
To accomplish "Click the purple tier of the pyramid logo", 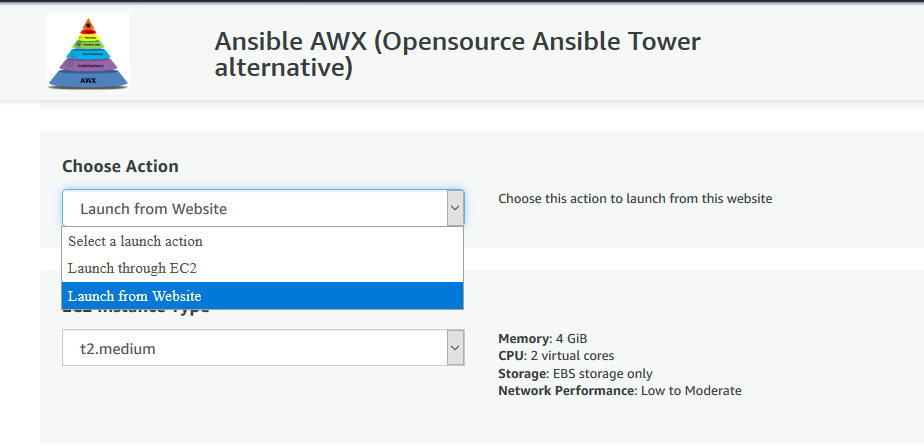I will (x=88, y=66).
